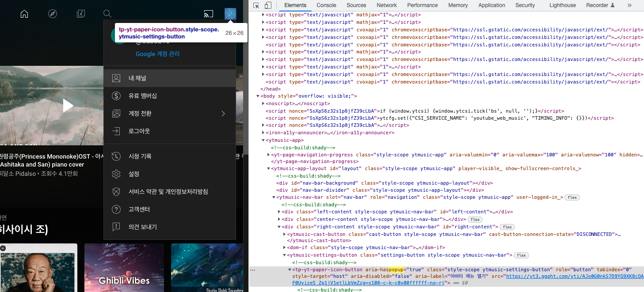Choose 로그아웃 from account menu
The height and width of the screenshot is (292, 644).
tap(170, 131)
